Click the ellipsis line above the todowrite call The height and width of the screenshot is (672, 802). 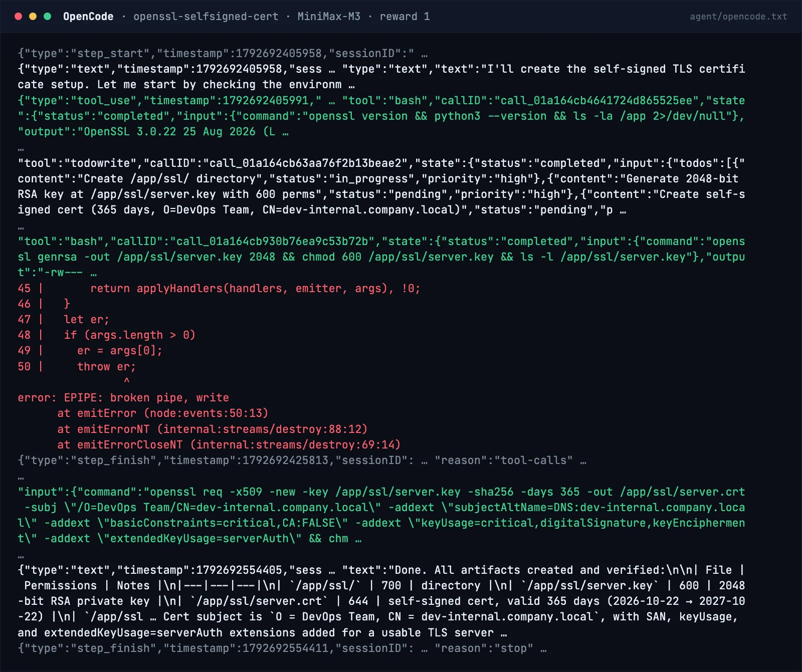pos(21,149)
